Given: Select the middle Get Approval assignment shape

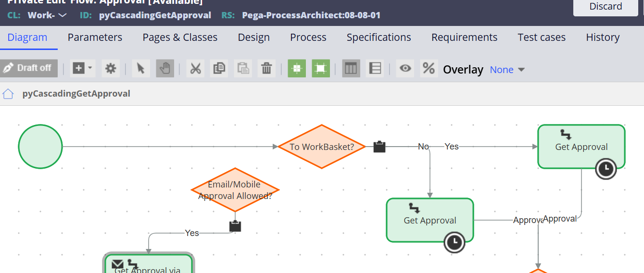Looking at the screenshot, I should tap(430, 220).
